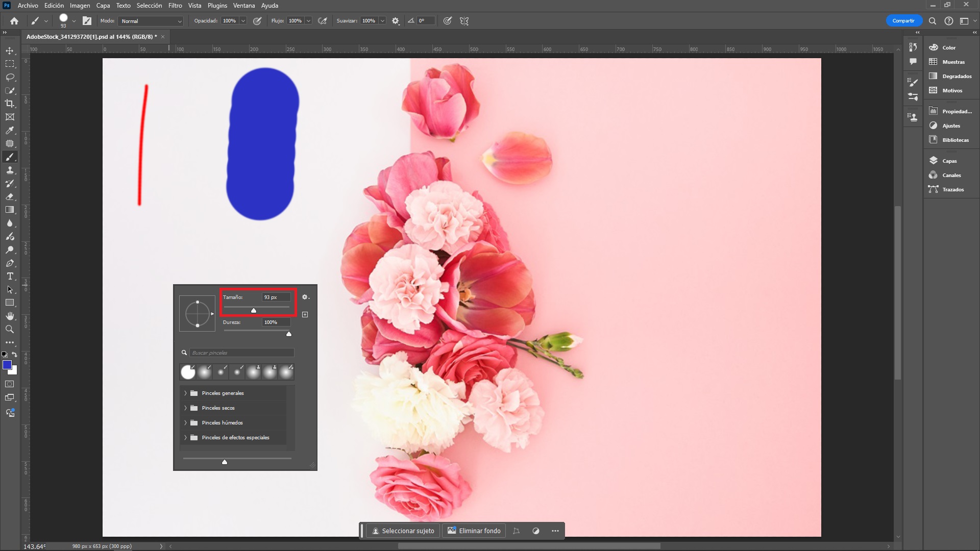This screenshot has width=980, height=551.
Task: Open the Filtro menu
Action: point(175,6)
